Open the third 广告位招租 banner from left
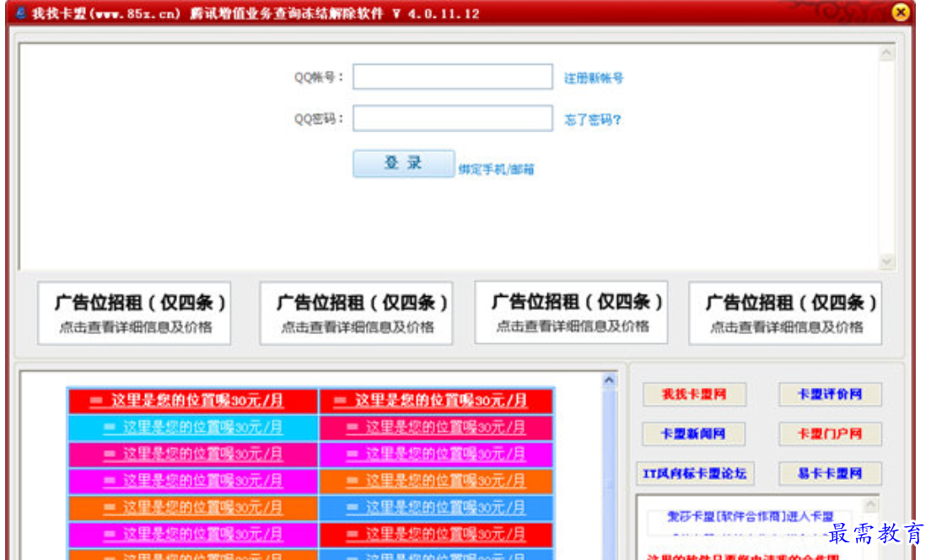 click(x=571, y=312)
